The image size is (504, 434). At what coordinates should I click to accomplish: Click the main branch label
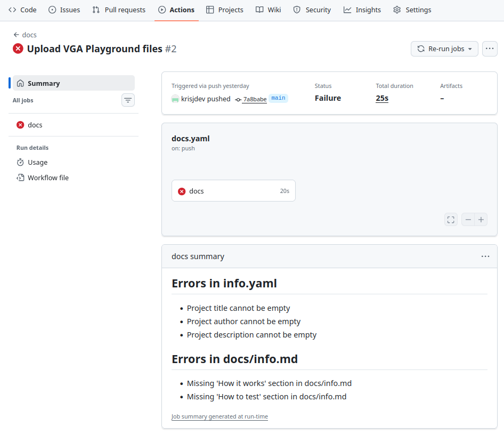coord(278,98)
